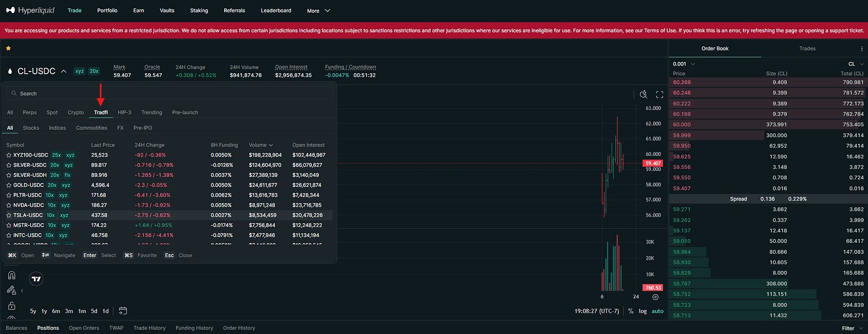Click the market Search field
This screenshot has height=334, width=868.
click(x=169, y=93)
